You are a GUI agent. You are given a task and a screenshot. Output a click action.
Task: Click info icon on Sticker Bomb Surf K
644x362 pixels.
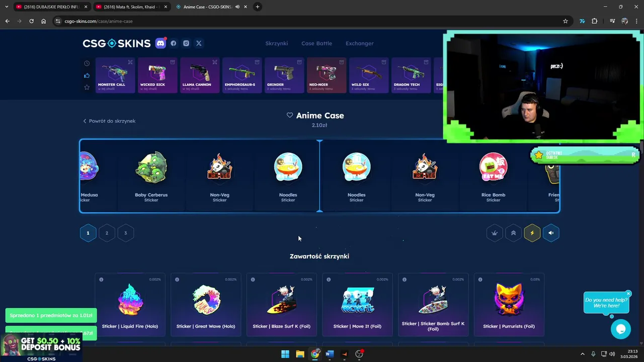click(x=405, y=280)
